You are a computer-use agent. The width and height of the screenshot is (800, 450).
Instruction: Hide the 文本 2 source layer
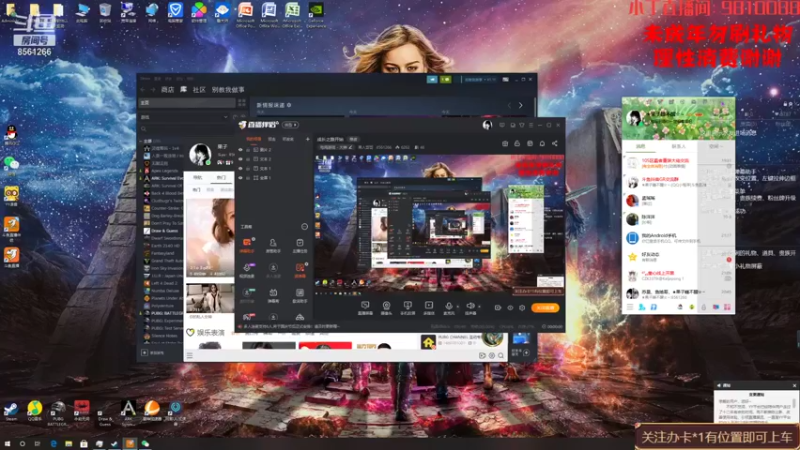240,159
